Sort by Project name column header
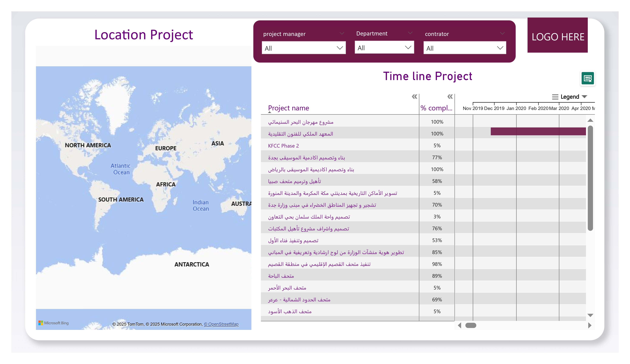The image size is (630, 364). [288, 108]
